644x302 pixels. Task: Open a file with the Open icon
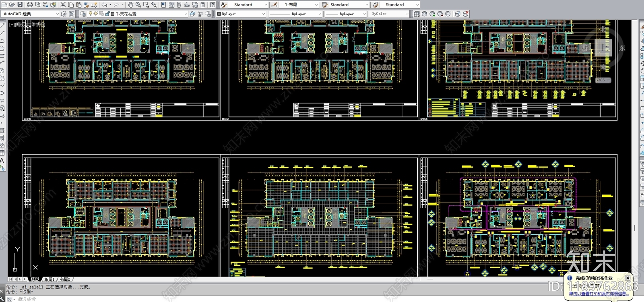[12, 5]
